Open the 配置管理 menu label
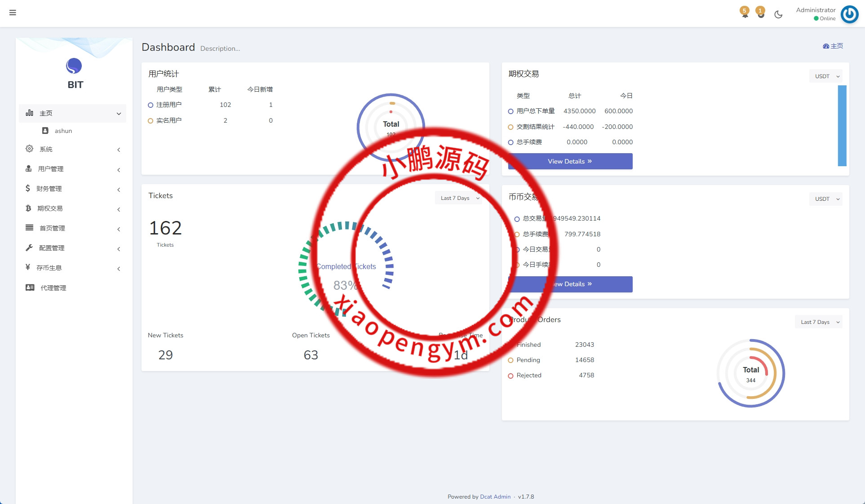 click(52, 248)
